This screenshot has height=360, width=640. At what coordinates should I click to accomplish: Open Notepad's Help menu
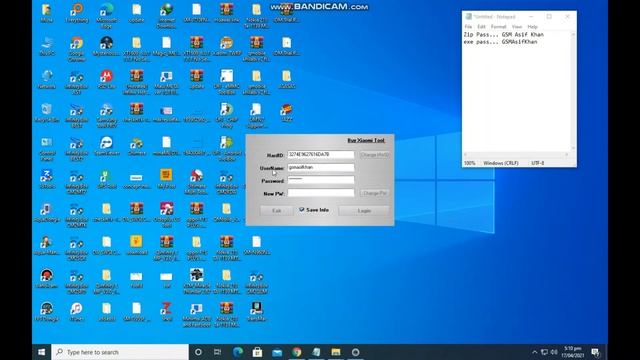pos(532,27)
